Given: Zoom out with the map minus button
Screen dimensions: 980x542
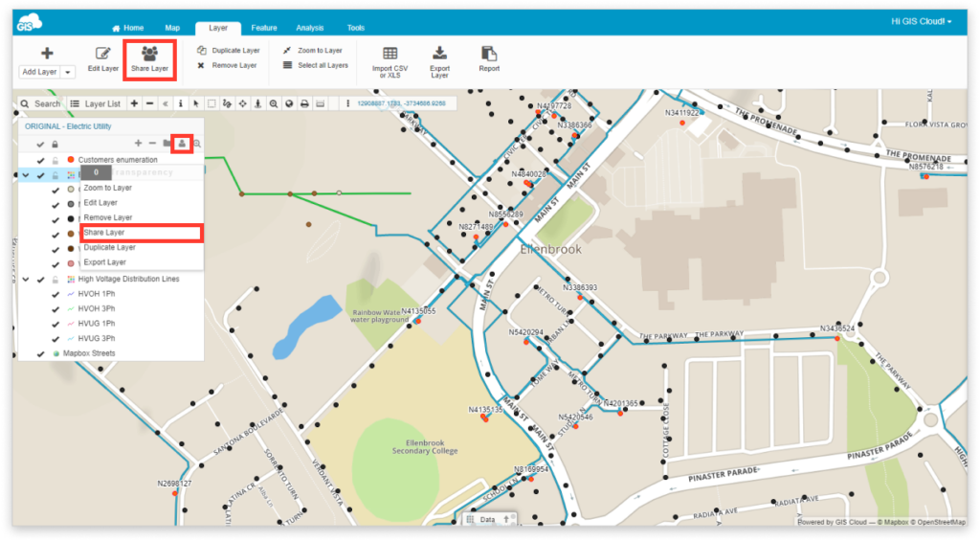Looking at the screenshot, I should click(x=150, y=103).
